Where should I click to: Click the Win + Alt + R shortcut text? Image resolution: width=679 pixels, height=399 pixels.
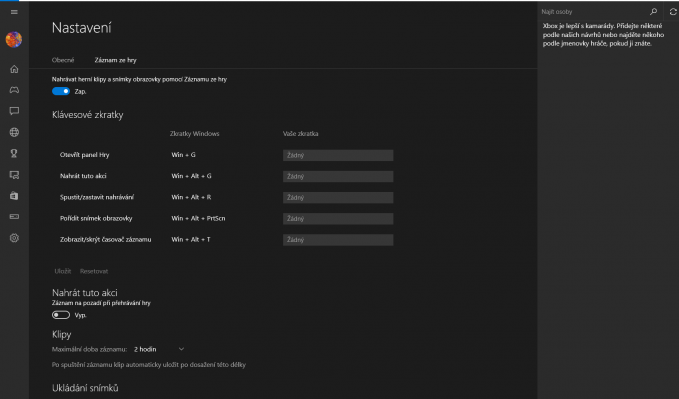coord(191,197)
